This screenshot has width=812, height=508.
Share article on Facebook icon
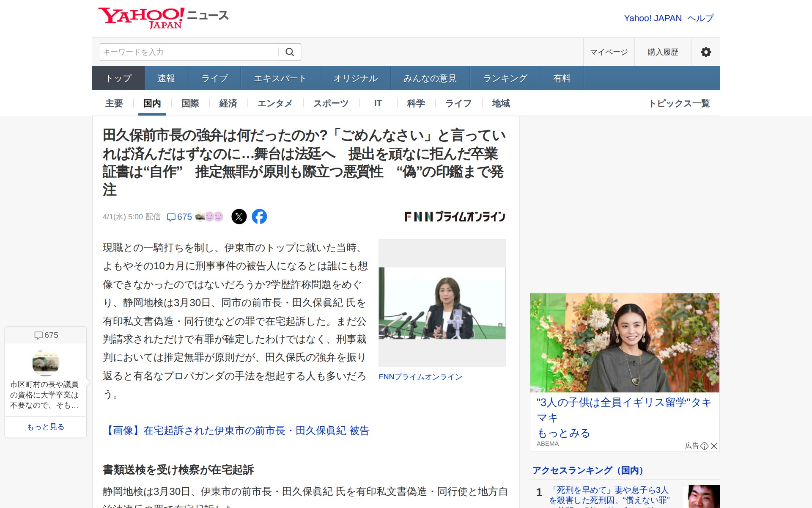click(259, 217)
